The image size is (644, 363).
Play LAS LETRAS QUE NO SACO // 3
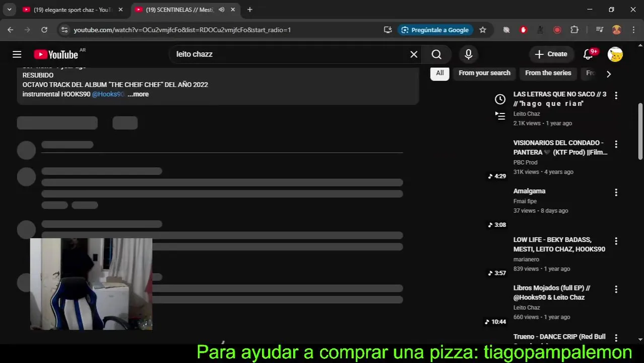[x=559, y=99]
